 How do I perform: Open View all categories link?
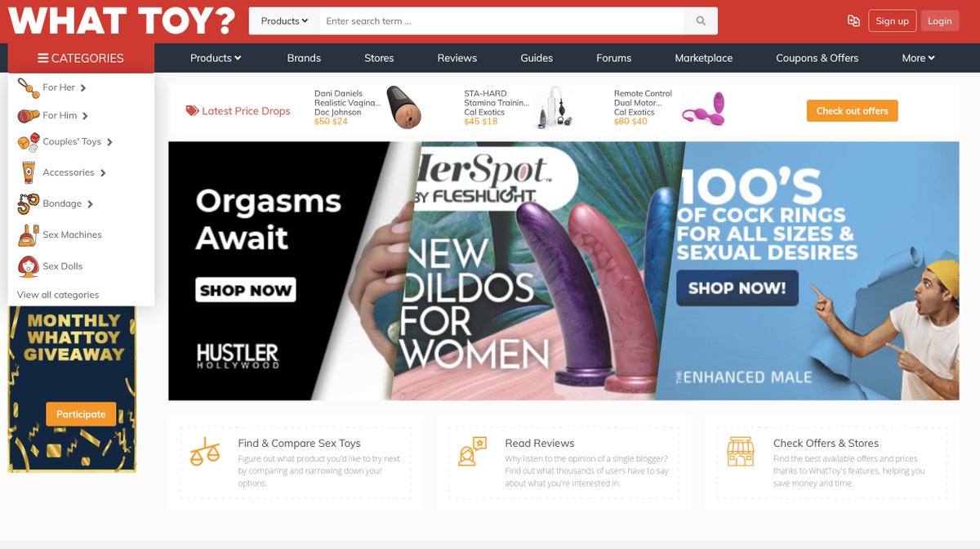coord(58,295)
